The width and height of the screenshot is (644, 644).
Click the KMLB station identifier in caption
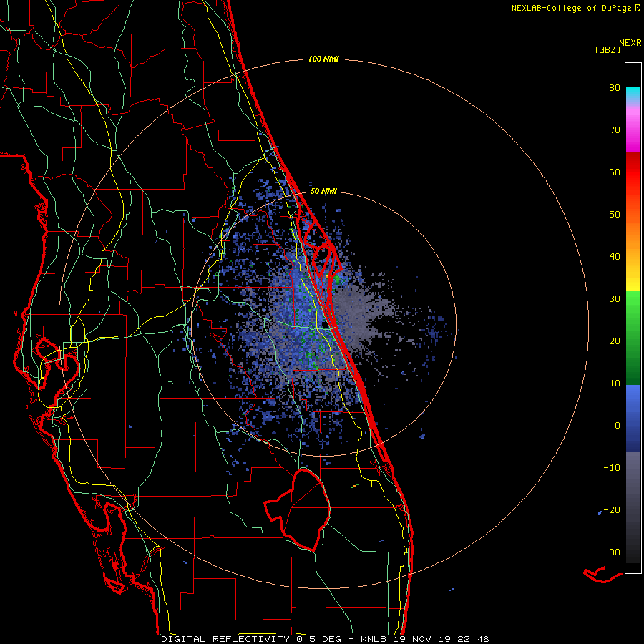point(374,639)
